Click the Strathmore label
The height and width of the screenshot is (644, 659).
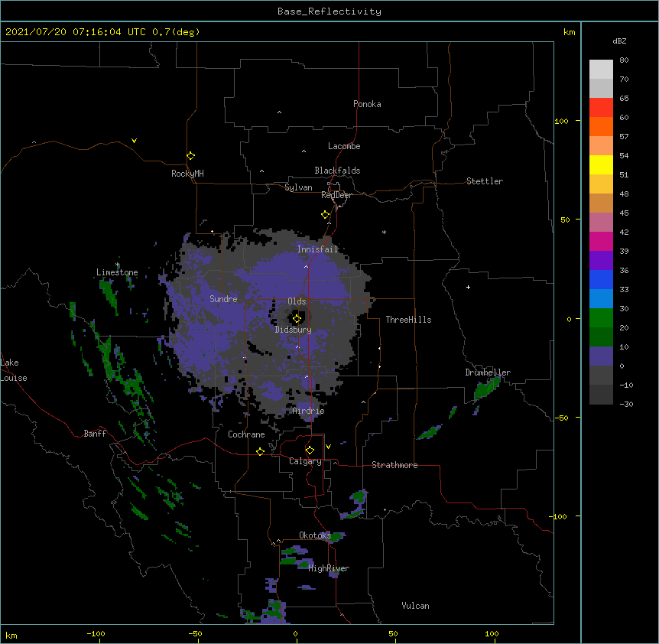(x=394, y=465)
